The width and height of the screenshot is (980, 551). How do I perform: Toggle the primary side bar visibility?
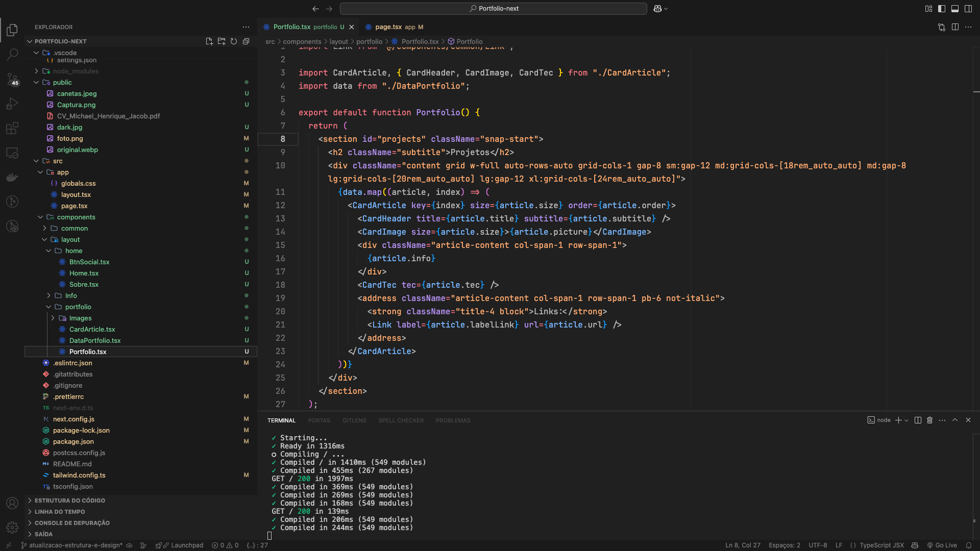coord(942,9)
